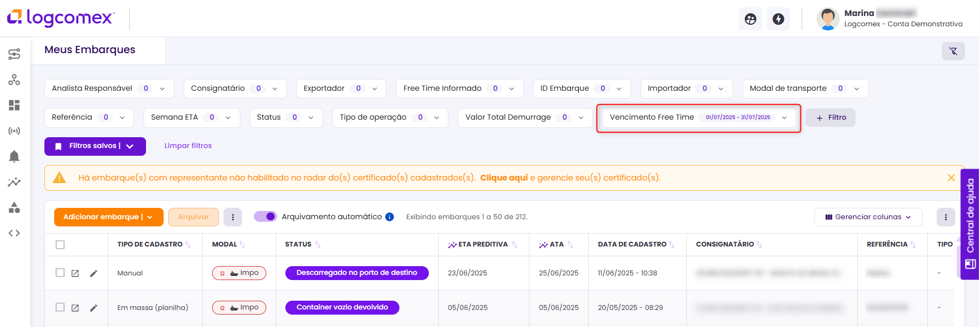Check the select-all checkbox in table header
980x327 pixels.
click(x=60, y=244)
